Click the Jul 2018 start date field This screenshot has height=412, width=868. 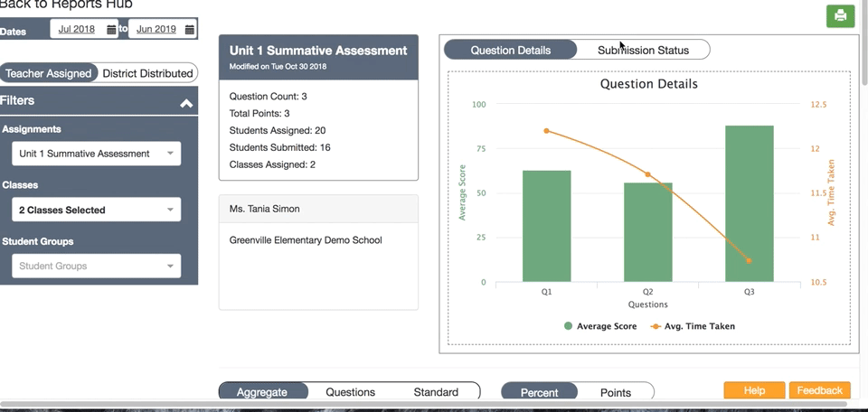(x=77, y=29)
